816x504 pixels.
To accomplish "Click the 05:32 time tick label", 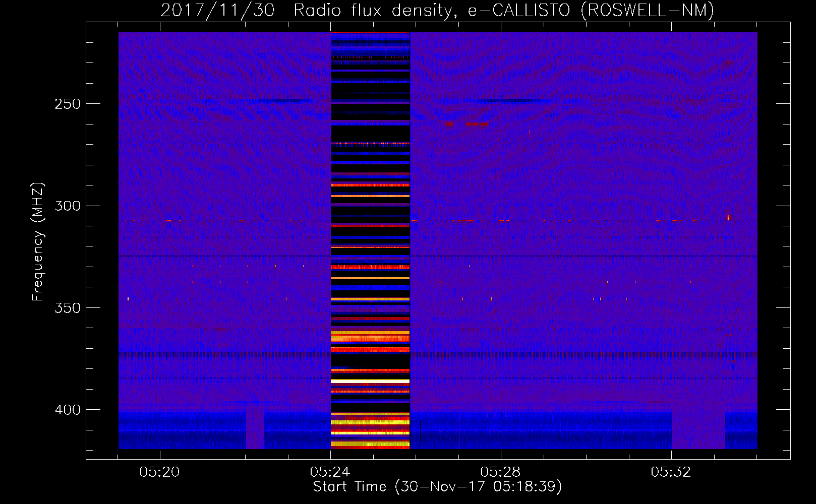I will pyautogui.click(x=671, y=472).
